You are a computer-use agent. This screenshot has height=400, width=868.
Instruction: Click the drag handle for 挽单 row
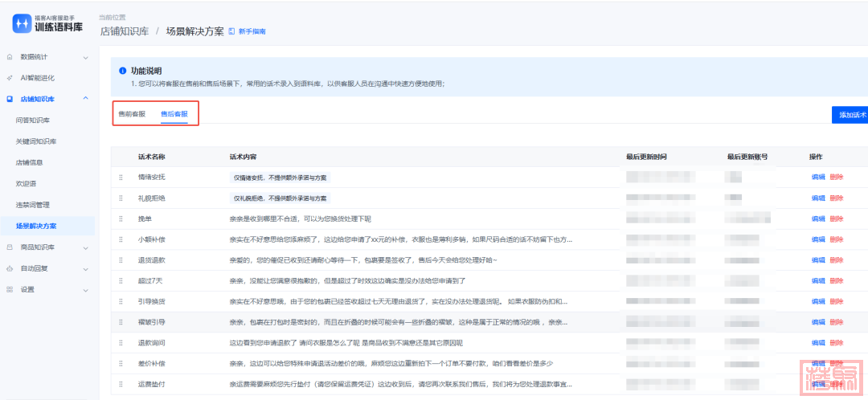pyautogui.click(x=121, y=218)
